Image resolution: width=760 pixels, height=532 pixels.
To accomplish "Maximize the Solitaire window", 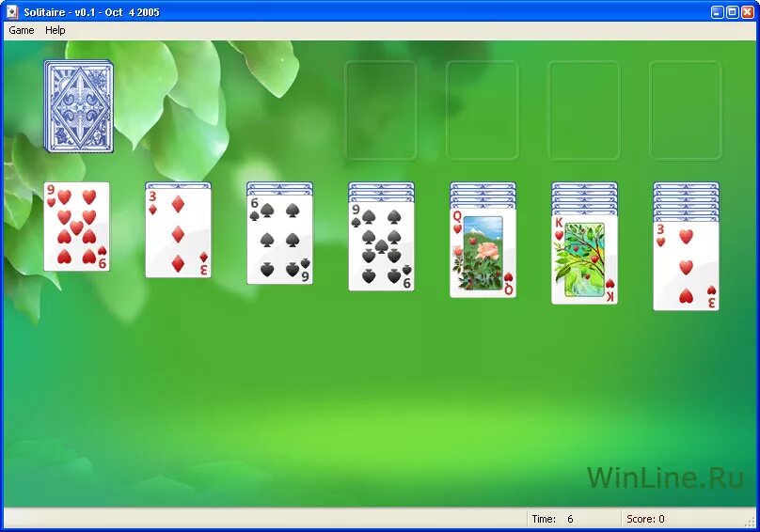I will click(733, 12).
